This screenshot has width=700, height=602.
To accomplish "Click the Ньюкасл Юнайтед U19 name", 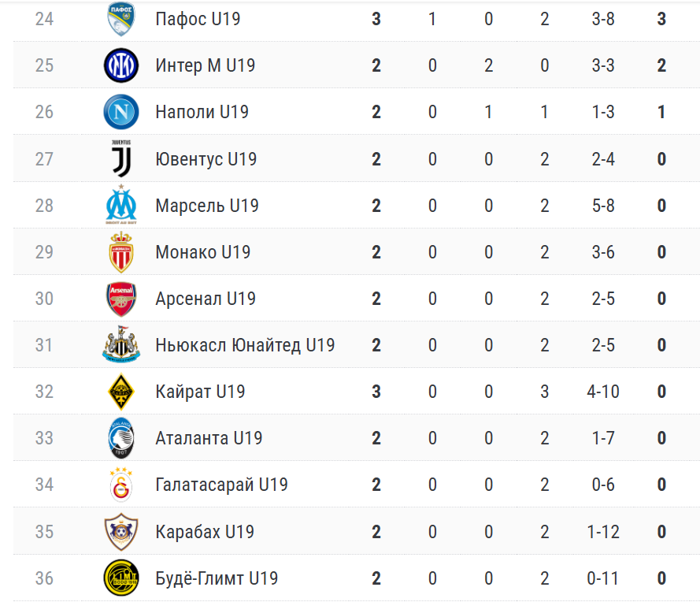I will (x=245, y=345).
